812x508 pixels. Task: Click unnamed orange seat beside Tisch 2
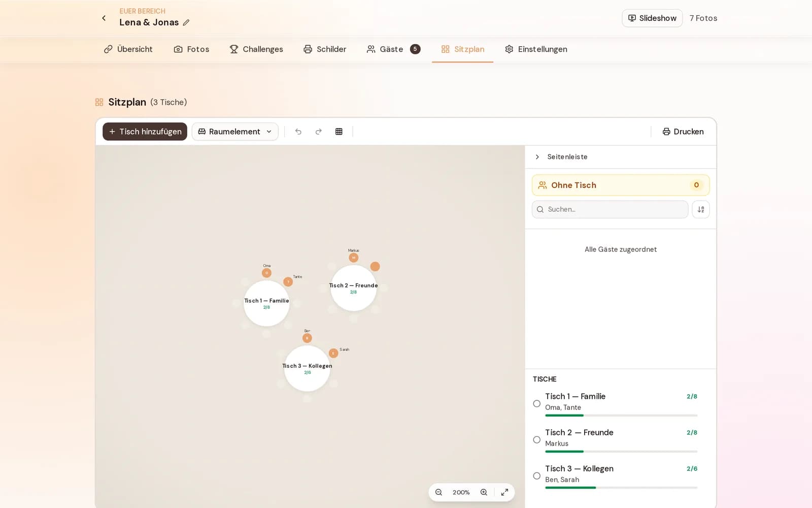(x=375, y=266)
